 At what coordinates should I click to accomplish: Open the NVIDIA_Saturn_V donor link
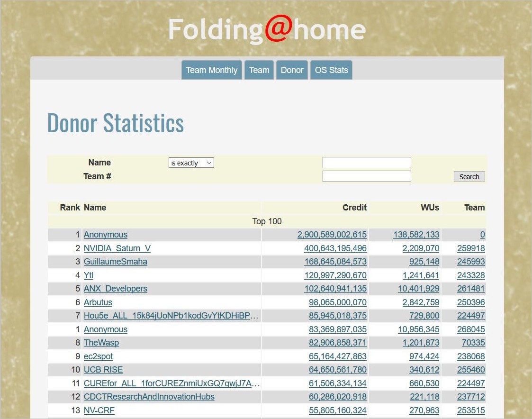[x=117, y=248]
